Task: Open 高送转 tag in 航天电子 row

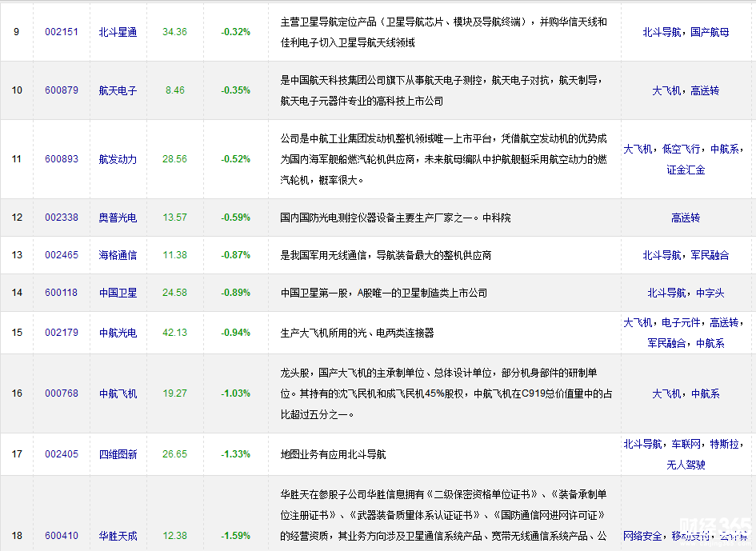Action: (705, 90)
